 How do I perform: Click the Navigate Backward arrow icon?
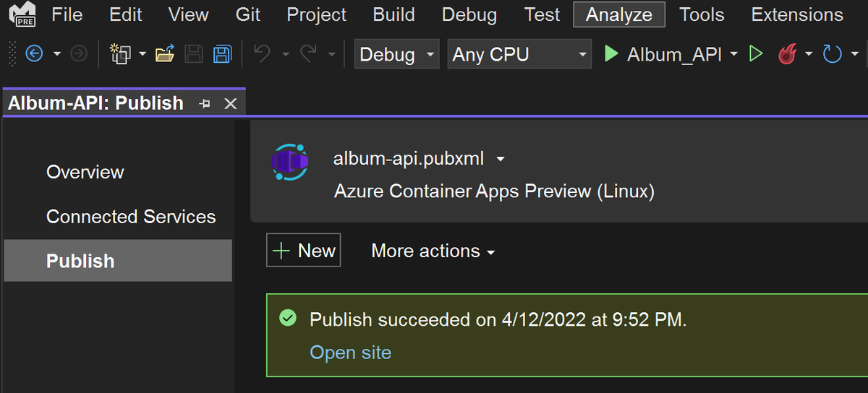pos(34,53)
